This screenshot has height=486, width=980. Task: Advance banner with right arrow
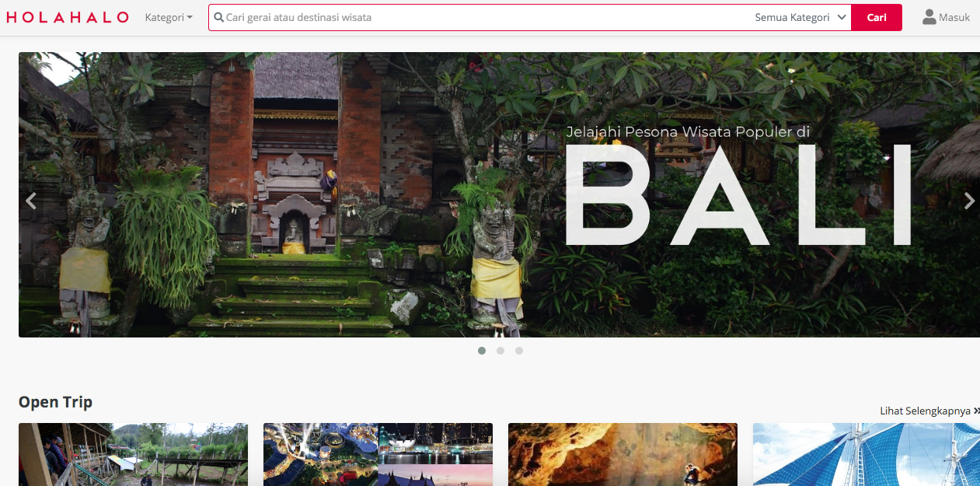click(969, 201)
